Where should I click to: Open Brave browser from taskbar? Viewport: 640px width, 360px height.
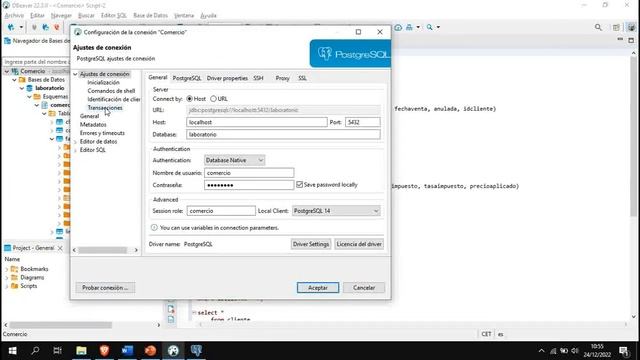pos(104,351)
